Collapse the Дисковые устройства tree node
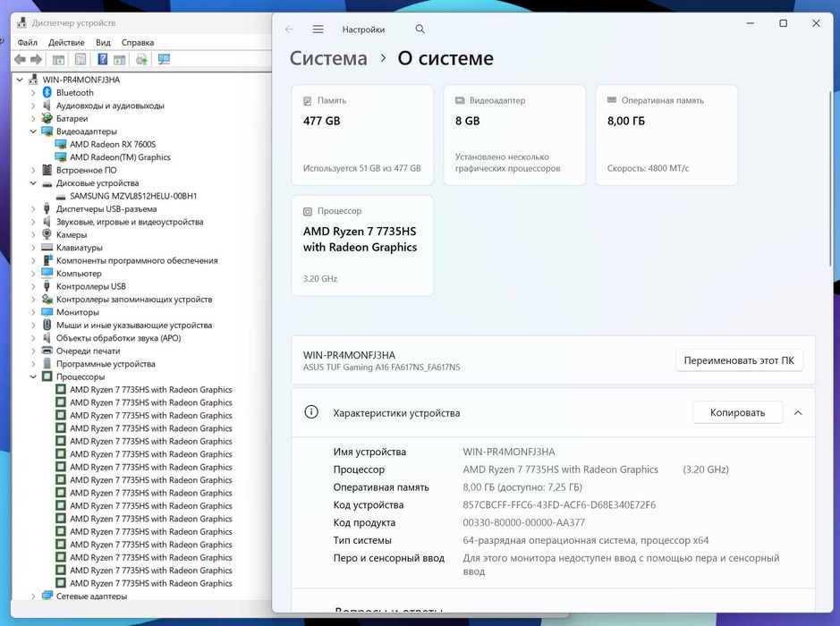This screenshot has width=840, height=626. pyautogui.click(x=33, y=183)
